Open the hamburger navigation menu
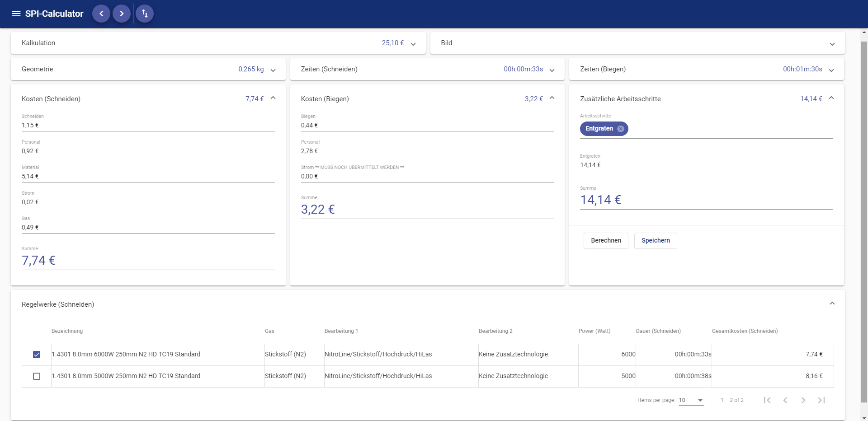The width and height of the screenshot is (868, 421). [16, 14]
